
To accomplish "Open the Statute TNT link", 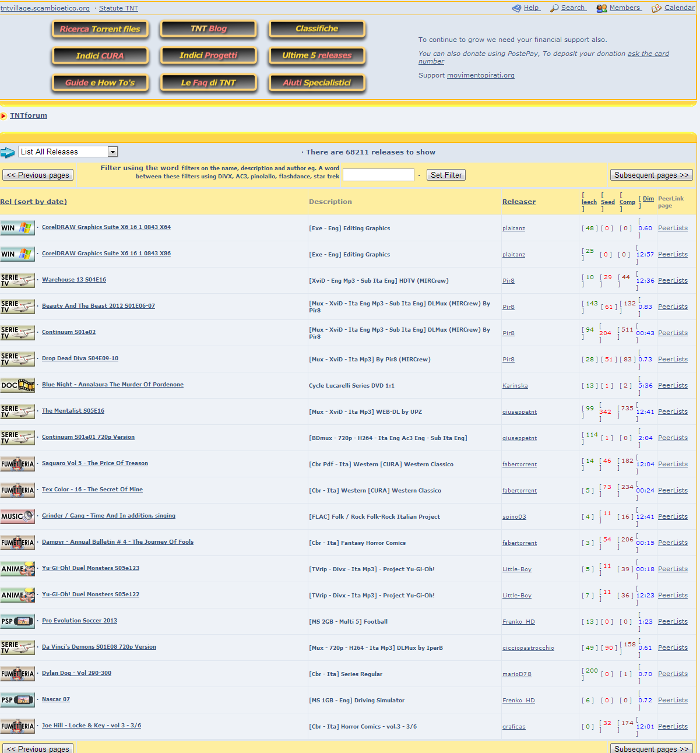I will point(118,8).
